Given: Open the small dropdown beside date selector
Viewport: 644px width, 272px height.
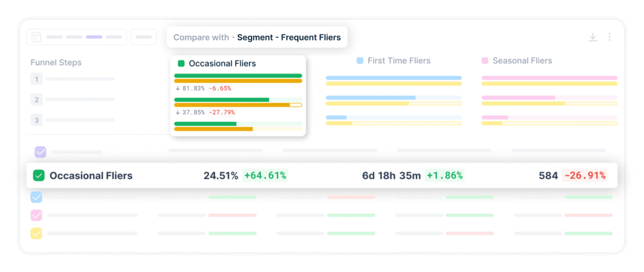Looking at the screenshot, I should pos(143,37).
